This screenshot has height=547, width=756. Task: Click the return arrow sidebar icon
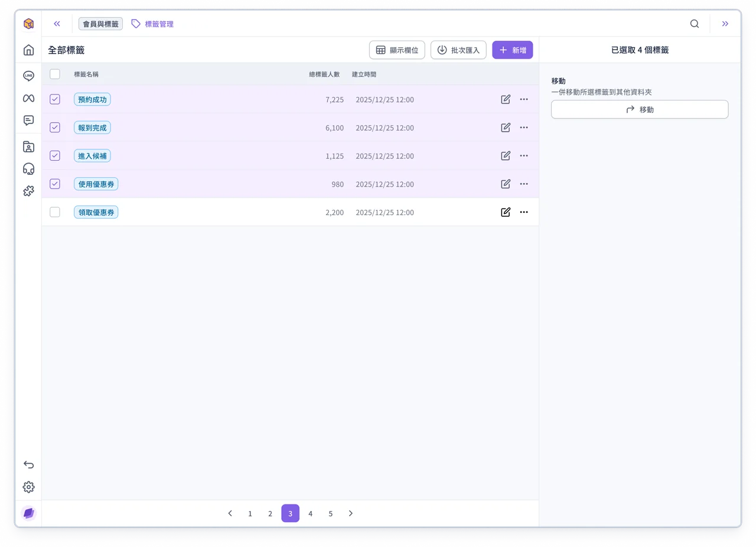click(28, 464)
